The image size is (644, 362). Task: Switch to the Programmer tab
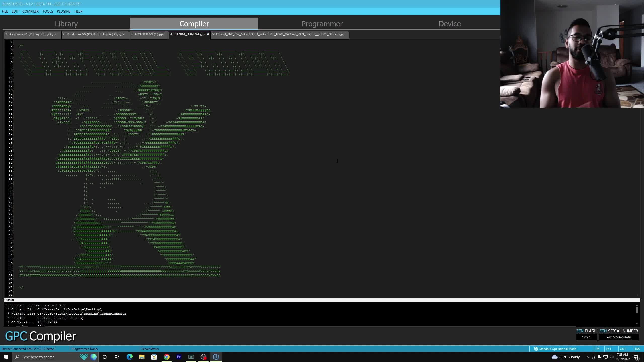coord(322,24)
